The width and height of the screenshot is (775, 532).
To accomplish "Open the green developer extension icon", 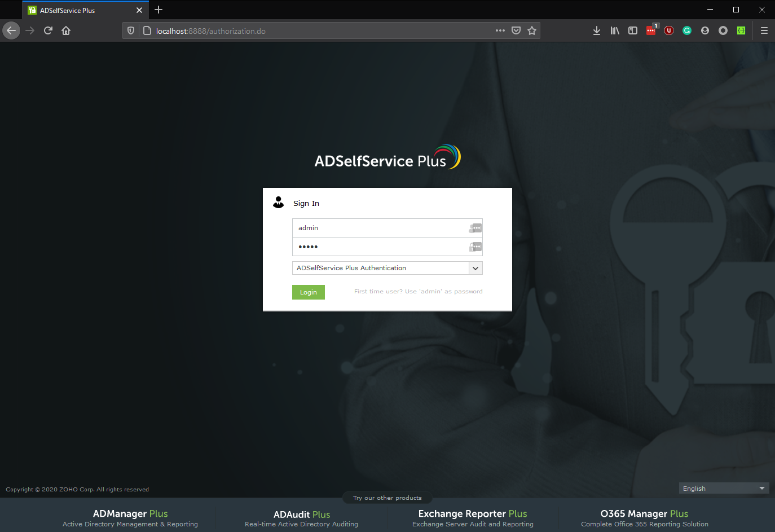I will tap(741, 30).
